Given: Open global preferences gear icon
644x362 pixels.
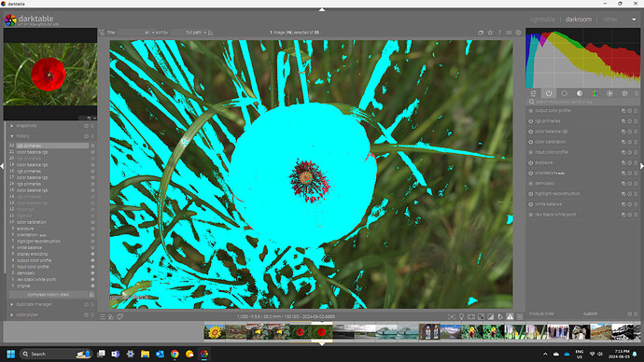Looking at the screenshot, I should [x=518, y=33].
